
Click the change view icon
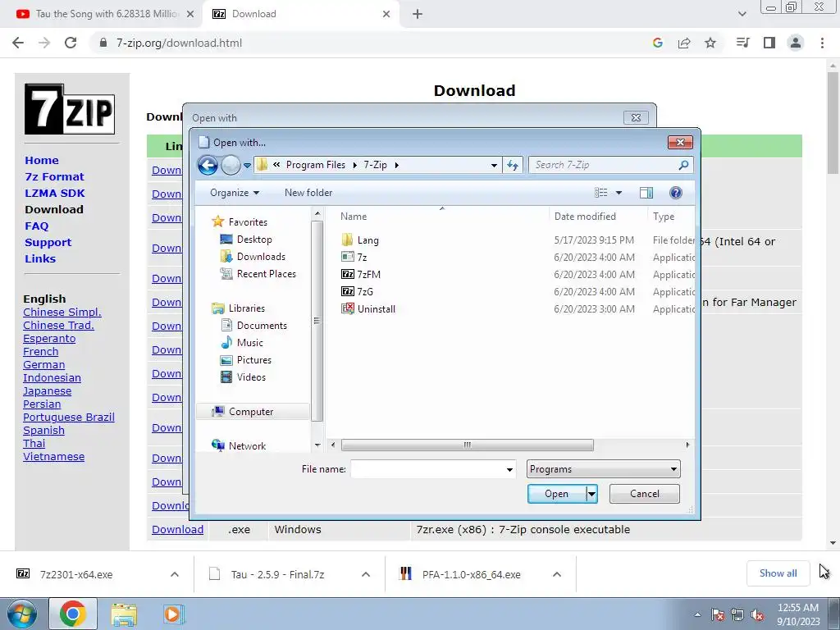pos(601,192)
